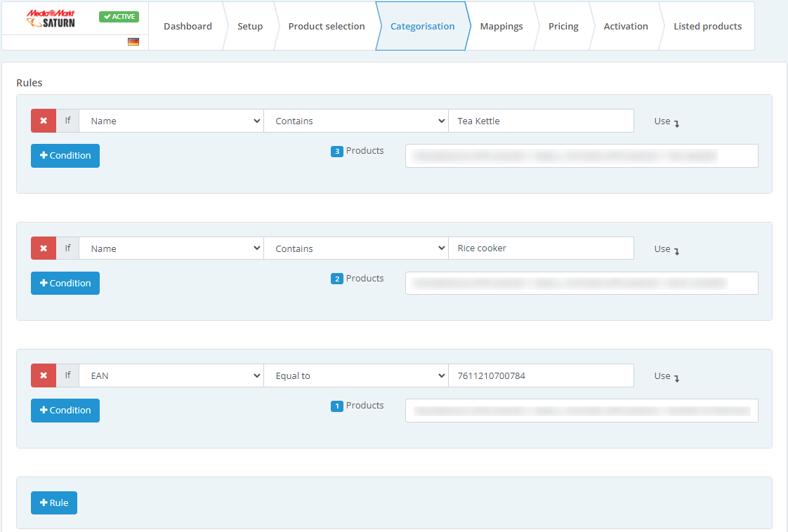Screen dimensions: 788x532
Task: Open Name field dropdown in Rice cooker rule
Action: click(x=171, y=248)
